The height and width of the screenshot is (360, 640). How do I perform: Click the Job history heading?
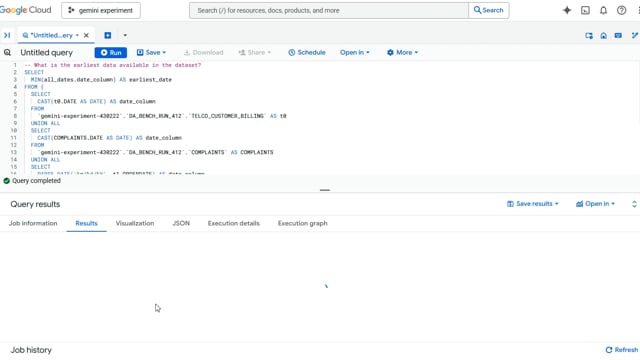click(31, 350)
